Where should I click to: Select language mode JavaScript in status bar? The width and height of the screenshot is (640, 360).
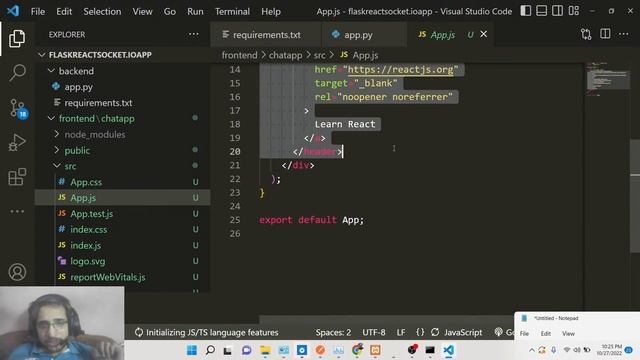(463, 332)
